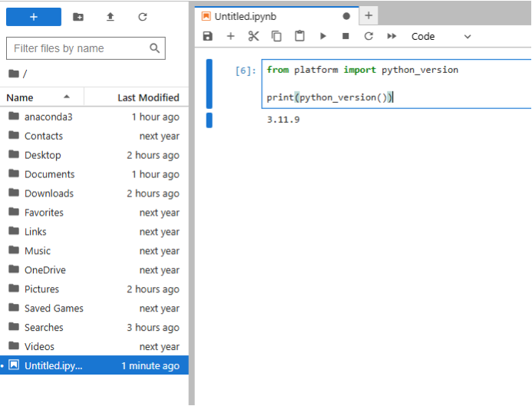532x406 pixels.
Task: Run the selected cell with play icon
Action: (322, 36)
